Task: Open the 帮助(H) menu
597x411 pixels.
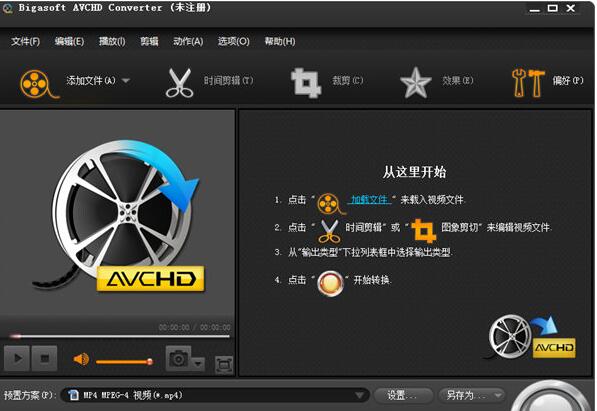Action: [x=280, y=41]
